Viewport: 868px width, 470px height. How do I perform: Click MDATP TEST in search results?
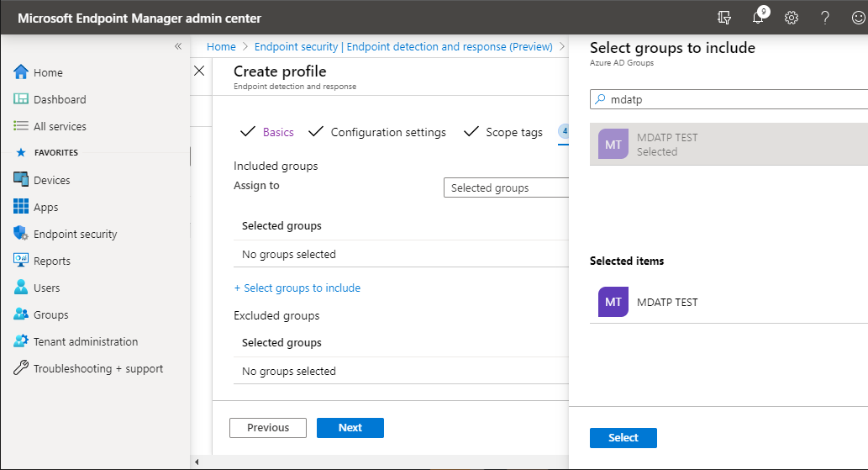click(x=729, y=144)
